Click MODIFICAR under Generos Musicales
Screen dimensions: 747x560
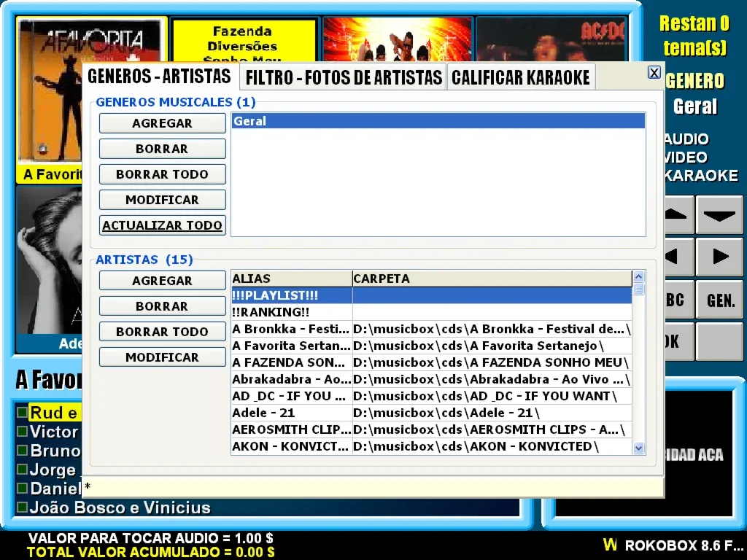point(163,200)
